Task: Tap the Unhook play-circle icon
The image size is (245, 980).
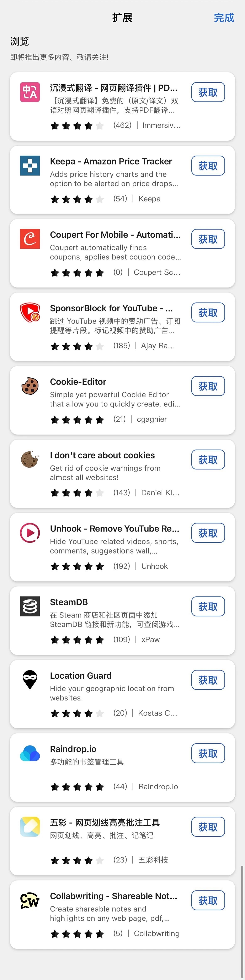Action: 30,533
